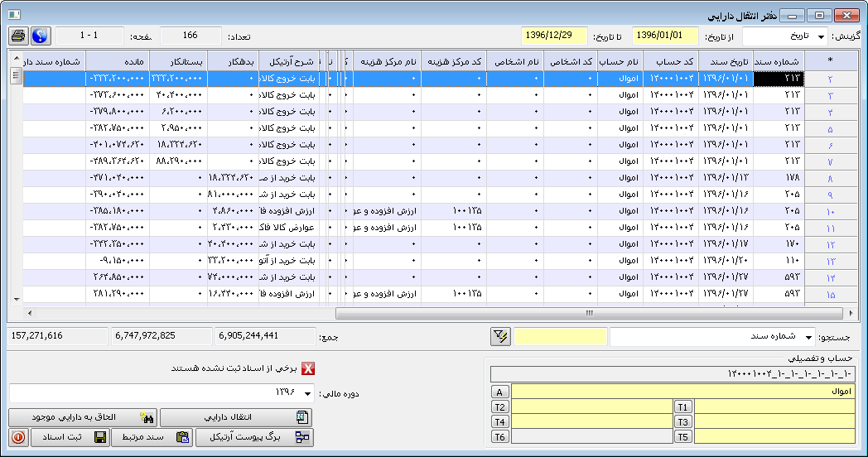The height and width of the screenshot is (457, 868).
Task: Open the سند مرتبط related document button
Action: (152, 437)
